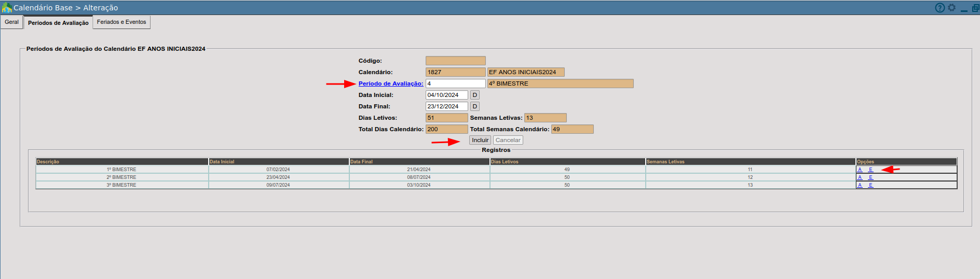Click the Cancelar button
This screenshot has width=980, height=279.
508,140
